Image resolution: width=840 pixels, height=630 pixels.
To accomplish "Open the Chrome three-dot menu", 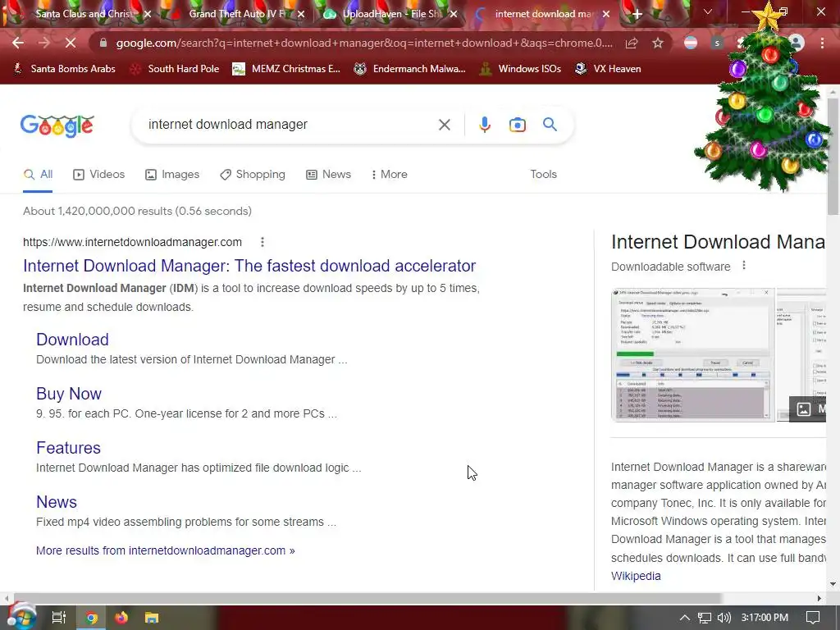I will [x=822, y=43].
